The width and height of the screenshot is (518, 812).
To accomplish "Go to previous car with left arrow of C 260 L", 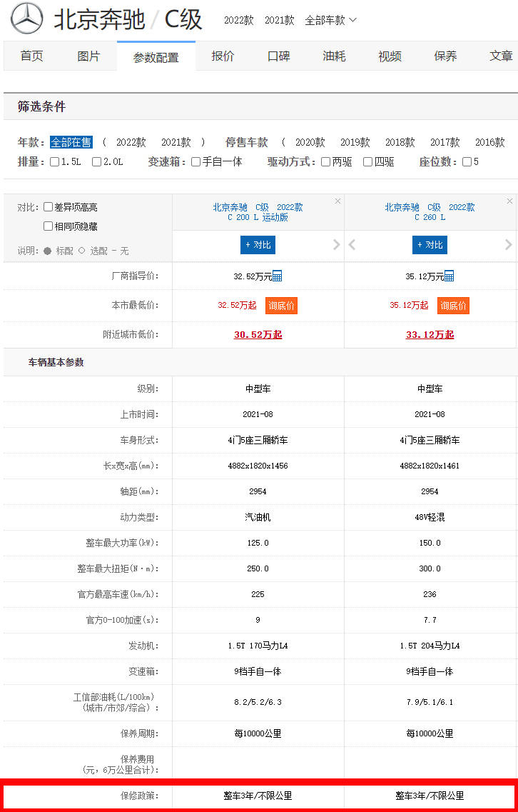I will click(x=352, y=244).
